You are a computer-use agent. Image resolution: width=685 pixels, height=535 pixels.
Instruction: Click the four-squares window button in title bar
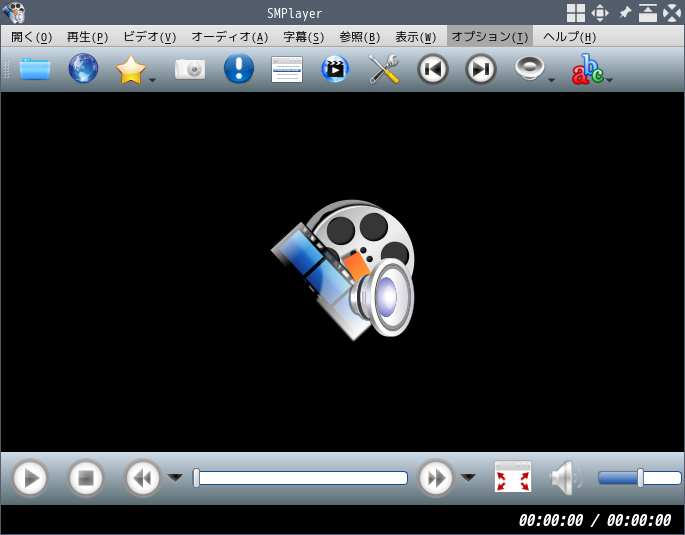click(576, 13)
